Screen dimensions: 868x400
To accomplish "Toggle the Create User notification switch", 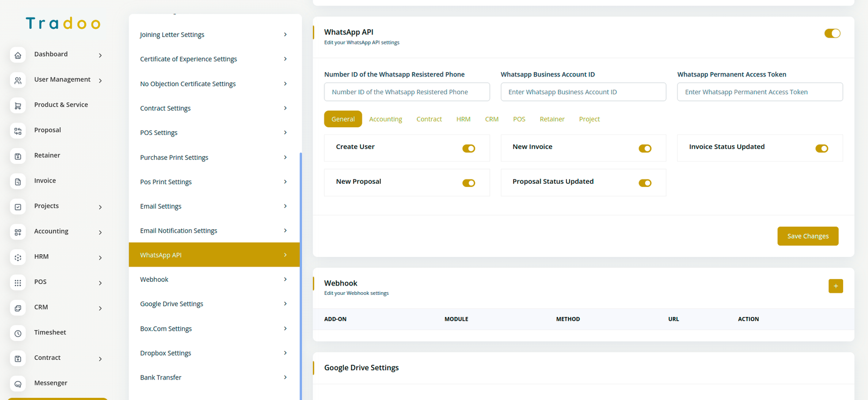I will (x=469, y=149).
